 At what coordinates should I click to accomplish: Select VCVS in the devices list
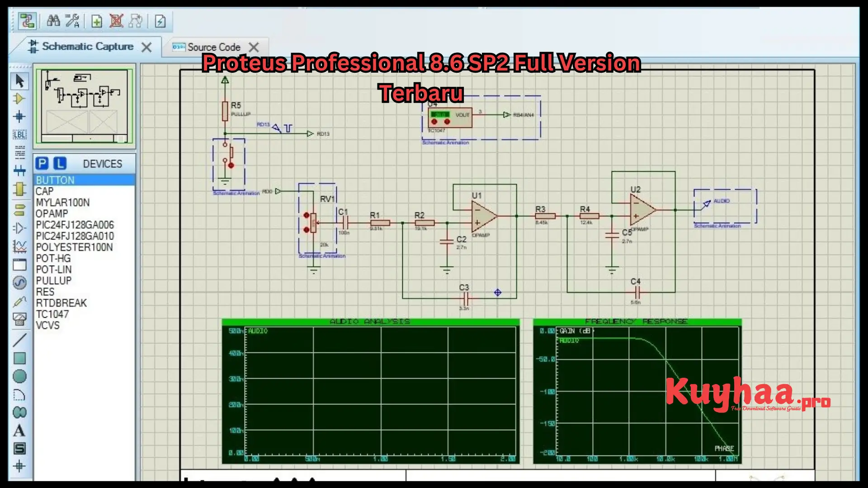[85, 325]
